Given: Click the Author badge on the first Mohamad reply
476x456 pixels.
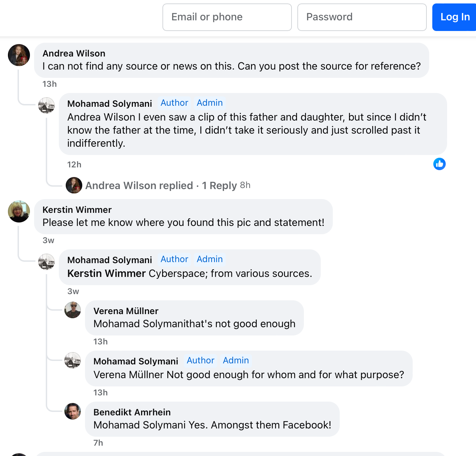Looking at the screenshot, I should coord(174,103).
